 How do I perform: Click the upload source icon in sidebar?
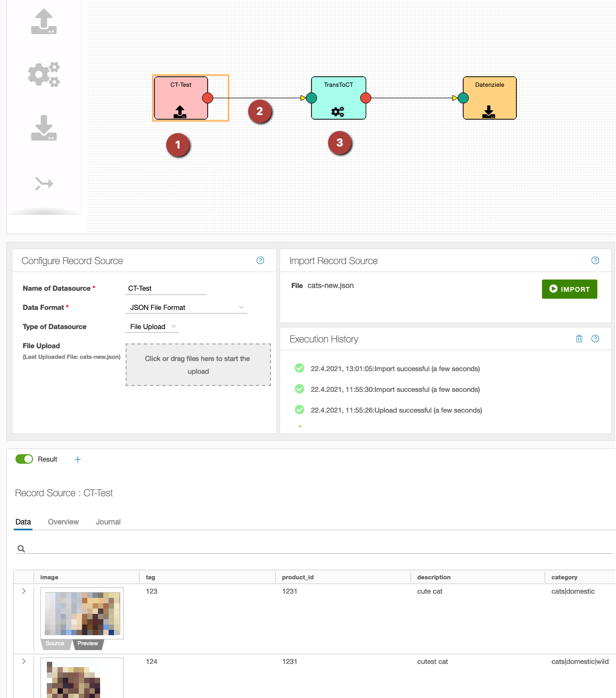(44, 22)
